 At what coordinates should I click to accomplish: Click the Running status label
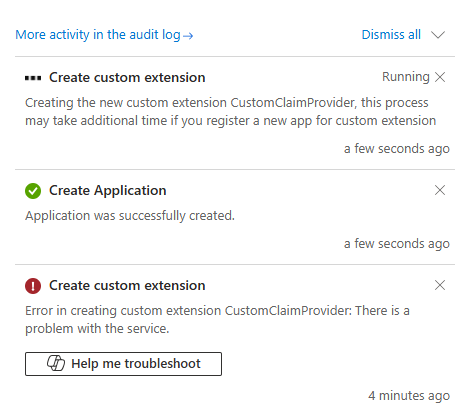406,77
